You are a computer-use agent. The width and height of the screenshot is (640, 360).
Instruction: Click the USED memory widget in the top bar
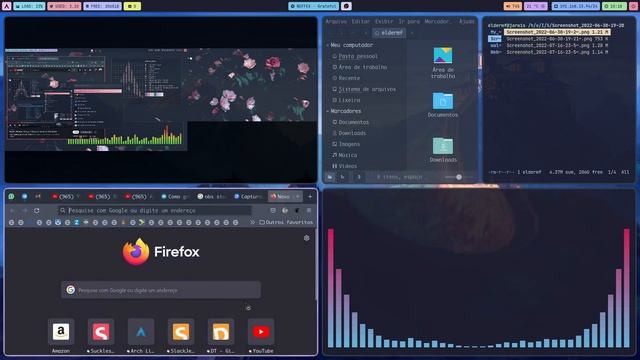pyautogui.click(x=64, y=6)
